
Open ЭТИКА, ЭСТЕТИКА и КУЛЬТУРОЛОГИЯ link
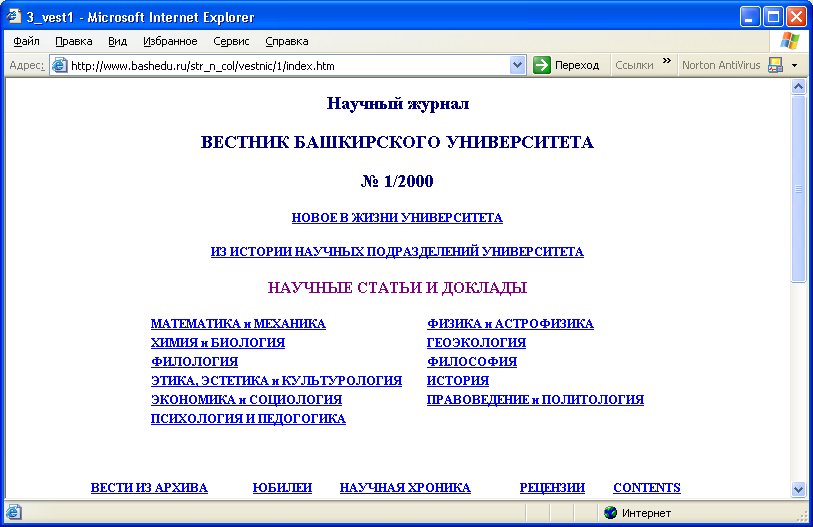[x=276, y=381]
